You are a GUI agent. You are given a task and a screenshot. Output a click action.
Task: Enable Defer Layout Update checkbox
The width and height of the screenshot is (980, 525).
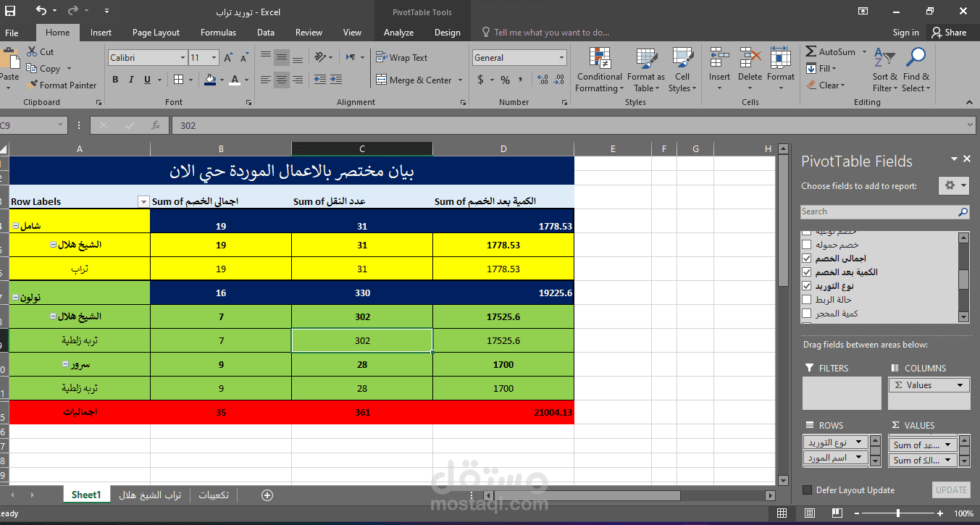click(807, 490)
